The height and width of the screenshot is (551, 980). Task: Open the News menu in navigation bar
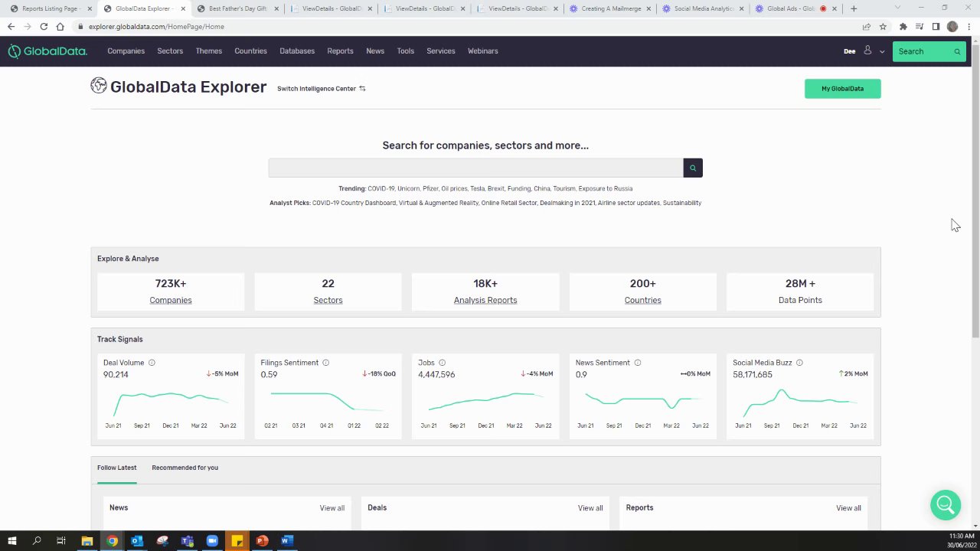(x=375, y=51)
